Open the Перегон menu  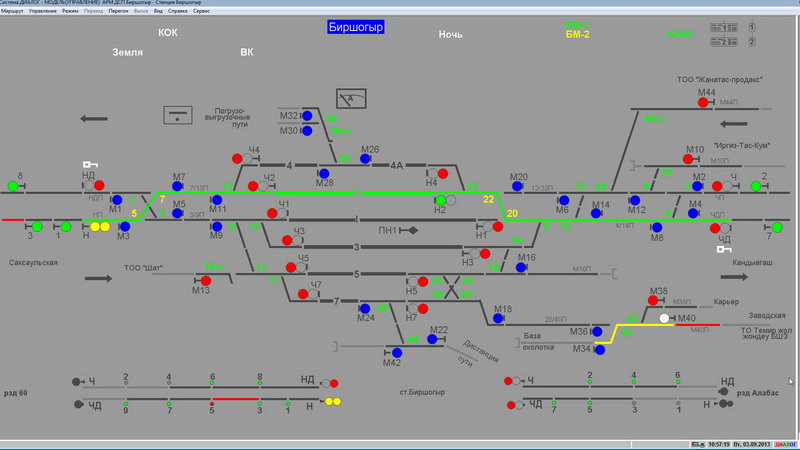118,11
